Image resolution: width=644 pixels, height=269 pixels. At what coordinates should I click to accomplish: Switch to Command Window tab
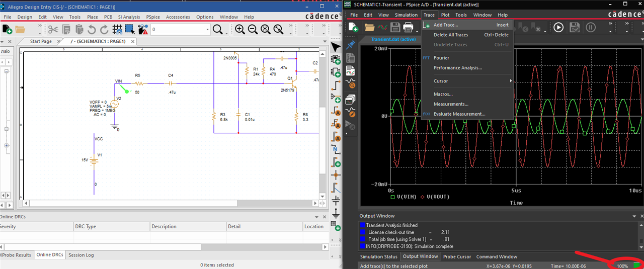click(497, 256)
